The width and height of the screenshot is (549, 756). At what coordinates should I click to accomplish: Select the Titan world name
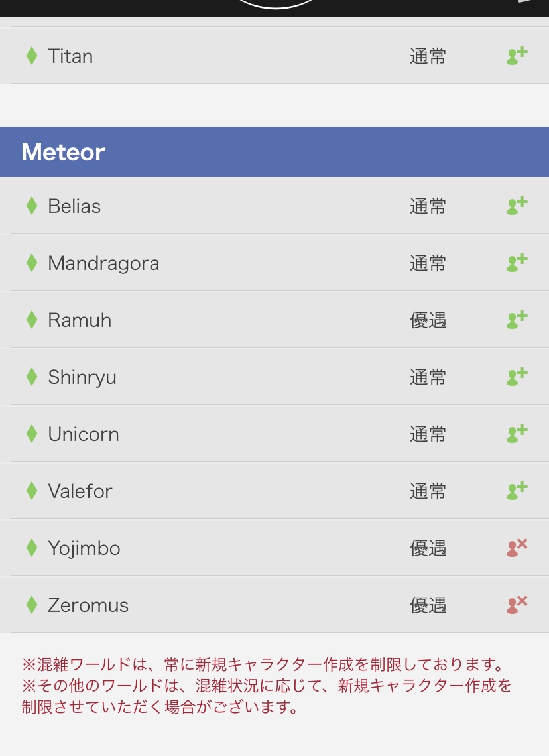(x=70, y=56)
